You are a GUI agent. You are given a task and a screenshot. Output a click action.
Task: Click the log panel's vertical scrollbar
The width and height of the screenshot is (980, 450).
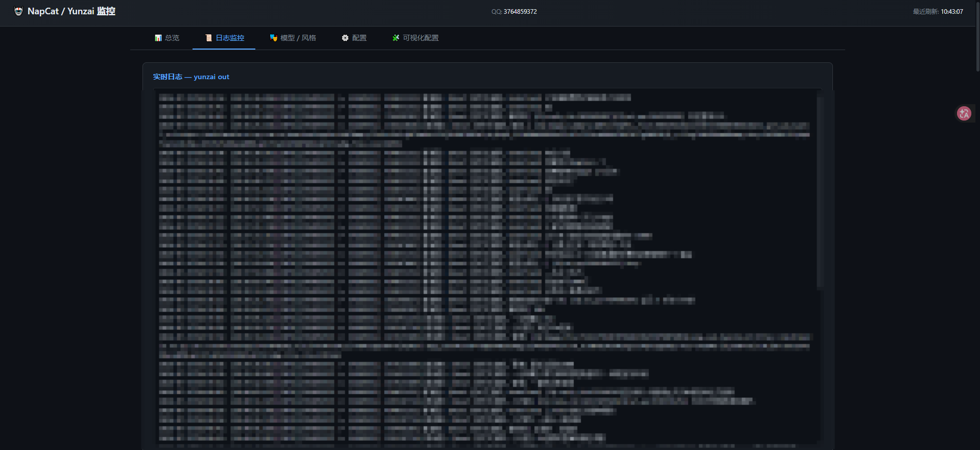(820, 192)
